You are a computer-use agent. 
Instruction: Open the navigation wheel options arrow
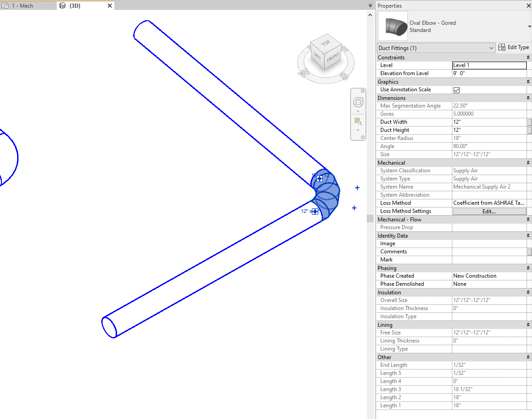pyautogui.click(x=358, y=112)
